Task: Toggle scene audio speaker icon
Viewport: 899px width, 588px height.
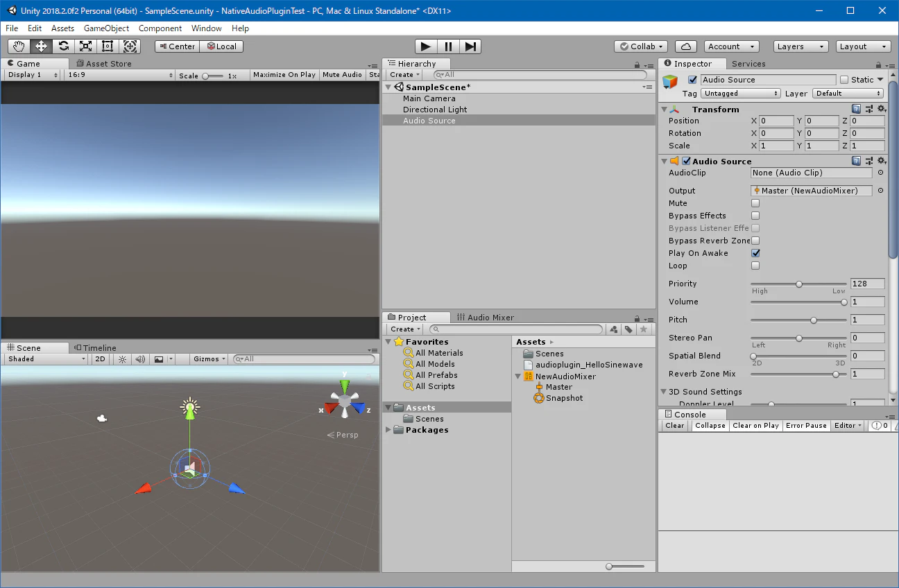Action: click(x=140, y=359)
